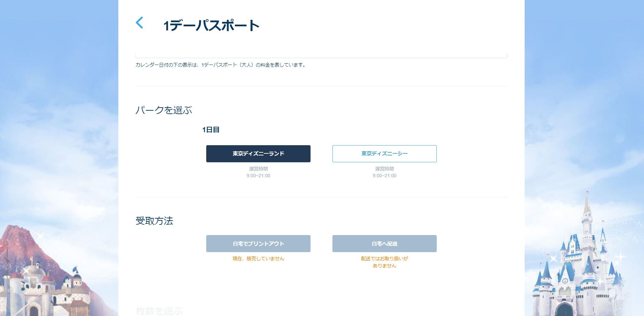Go back using the blue chevron arrow
The image size is (644, 316).
(x=140, y=23)
